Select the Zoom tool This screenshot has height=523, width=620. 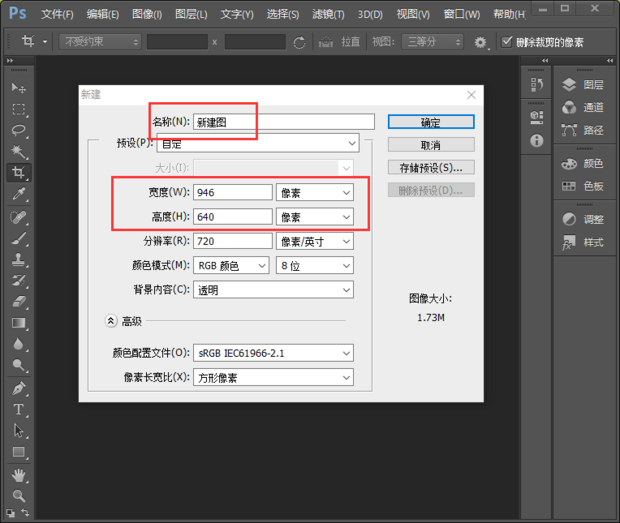tap(18, 496)
